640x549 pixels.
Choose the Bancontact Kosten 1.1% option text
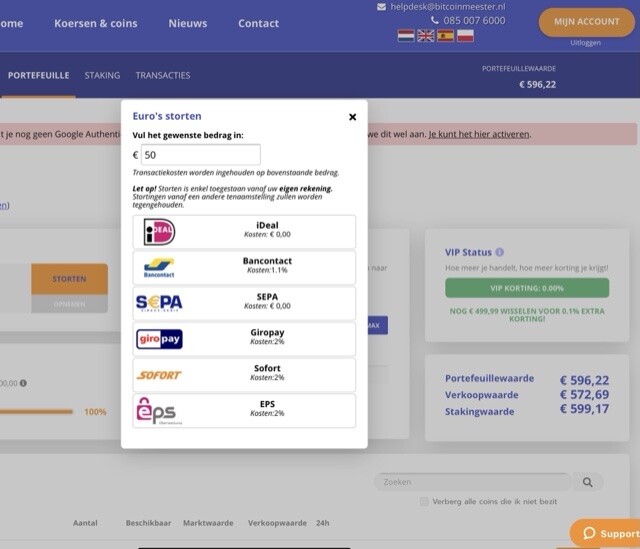267,265
